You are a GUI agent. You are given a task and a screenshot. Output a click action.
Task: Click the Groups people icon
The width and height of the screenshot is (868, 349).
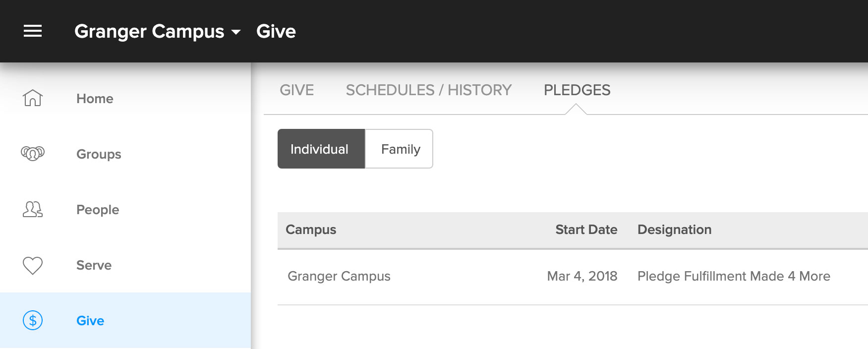click(x=33, y=154)
